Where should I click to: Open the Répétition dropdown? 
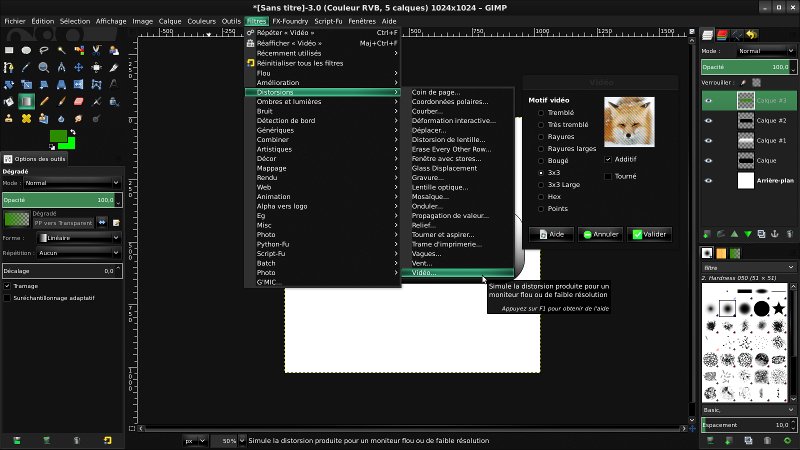(79, 253)
